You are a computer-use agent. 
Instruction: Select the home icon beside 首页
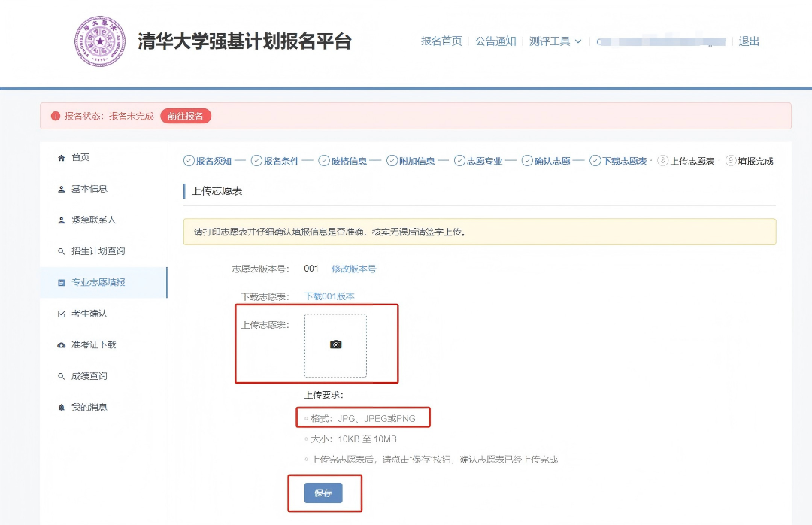[63, 157]
